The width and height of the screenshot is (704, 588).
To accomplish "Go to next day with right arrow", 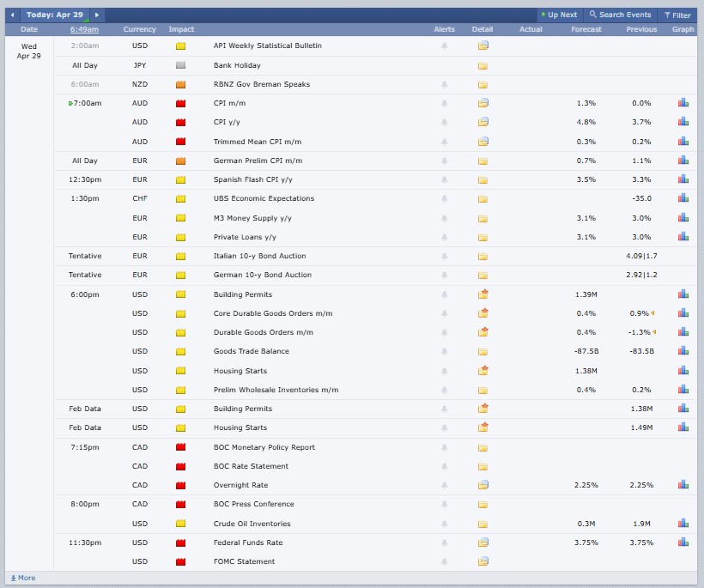I will [x=97, y=15].
